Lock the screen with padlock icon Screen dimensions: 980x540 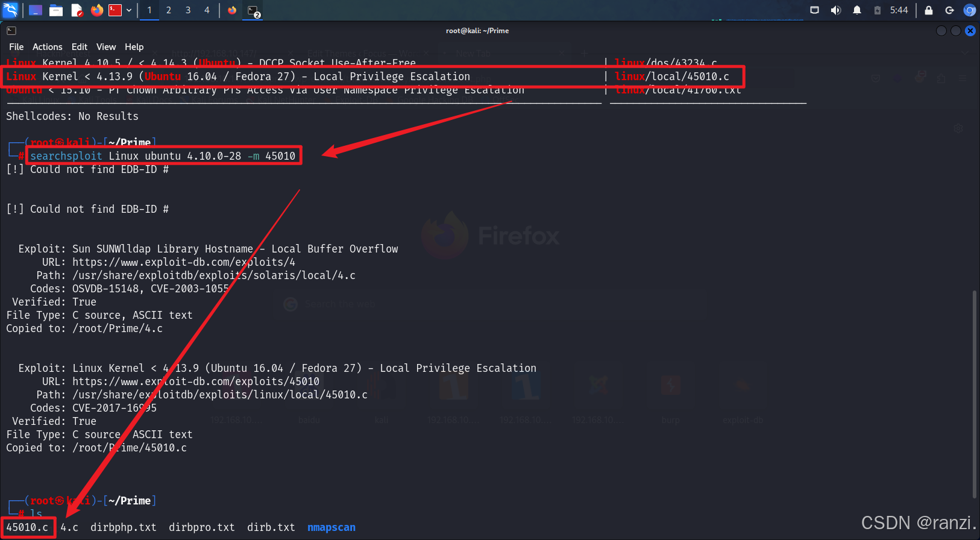929,10
